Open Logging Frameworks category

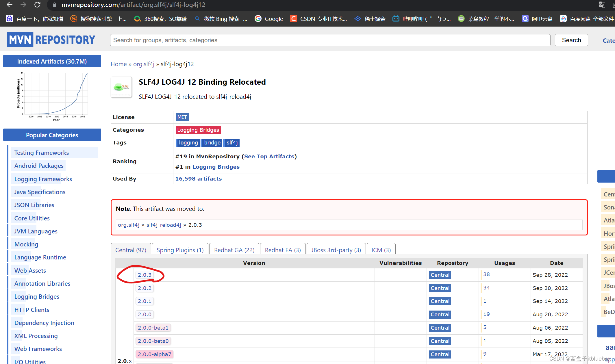tap(43, 179)
